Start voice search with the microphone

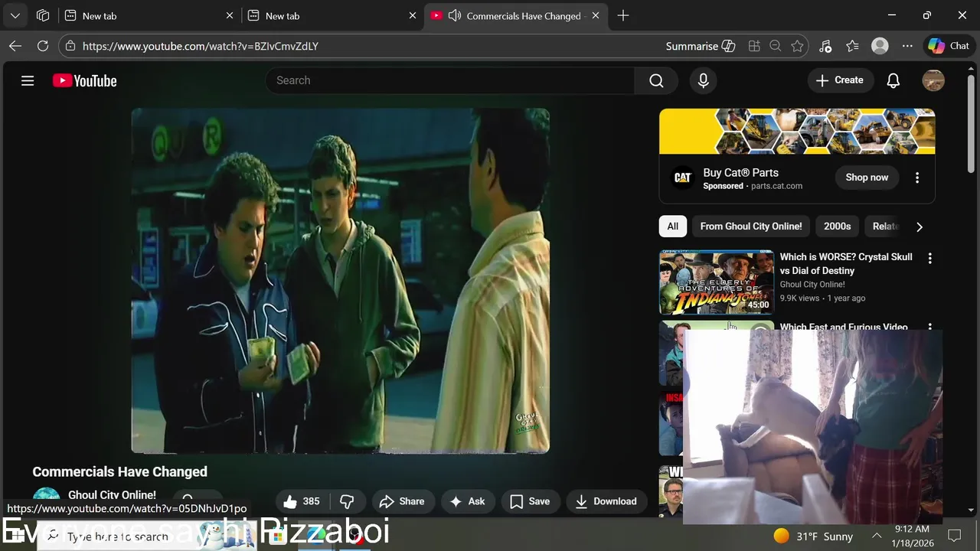click(704, 80)
